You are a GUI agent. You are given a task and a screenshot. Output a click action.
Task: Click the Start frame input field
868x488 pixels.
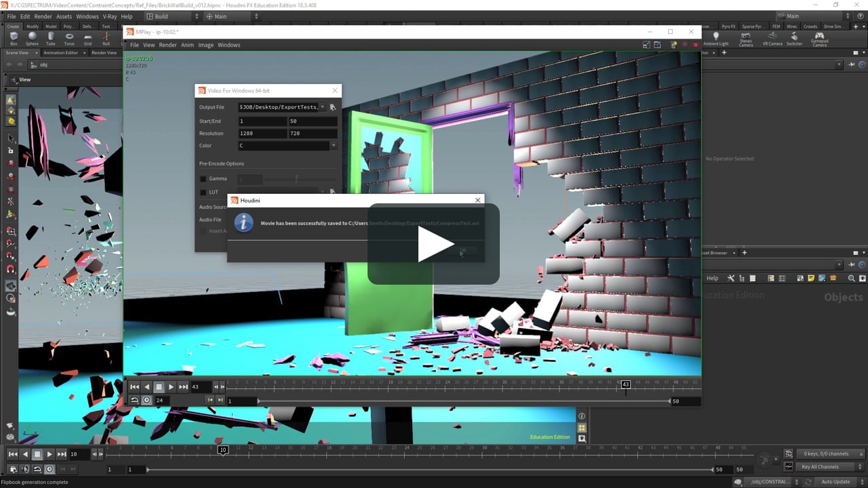[262, 121]
